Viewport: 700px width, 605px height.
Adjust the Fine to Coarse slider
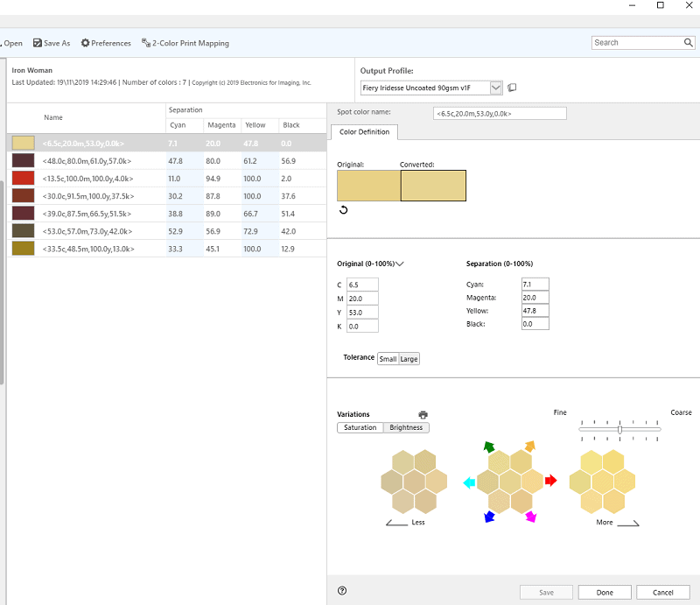pyautogui.click(x=619, y=428)
